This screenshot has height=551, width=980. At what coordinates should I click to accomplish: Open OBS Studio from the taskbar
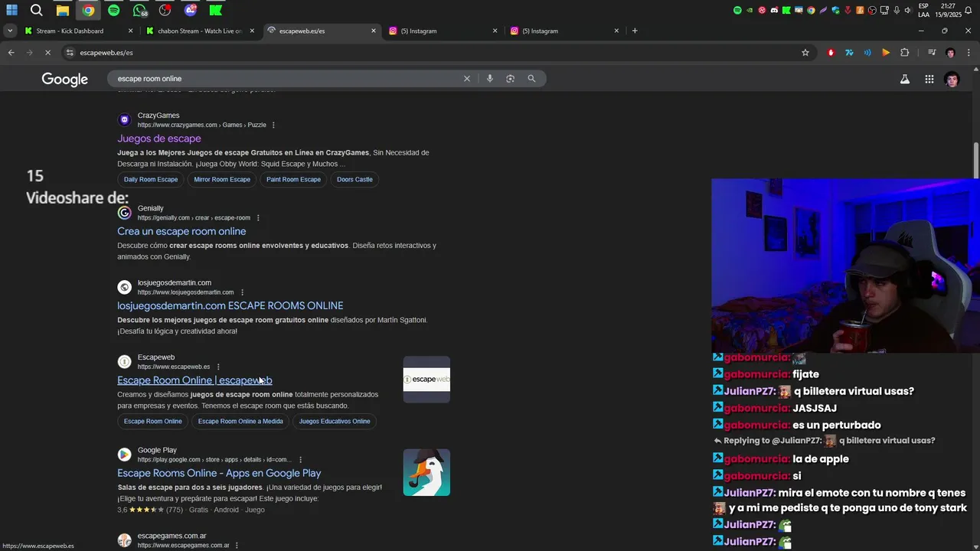point(165,10)
